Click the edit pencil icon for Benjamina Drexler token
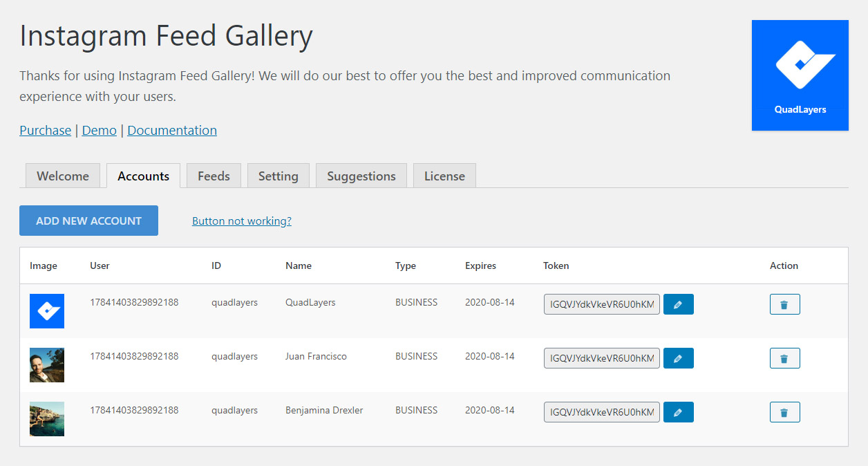Viewport: 868px width, 466px height. (x=678, y=412)
